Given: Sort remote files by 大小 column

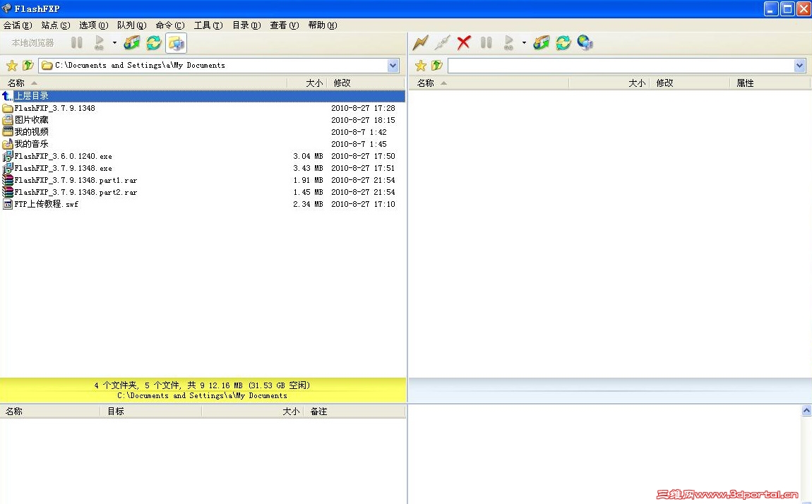Looking at the screenshot, I should click(609, 83).
